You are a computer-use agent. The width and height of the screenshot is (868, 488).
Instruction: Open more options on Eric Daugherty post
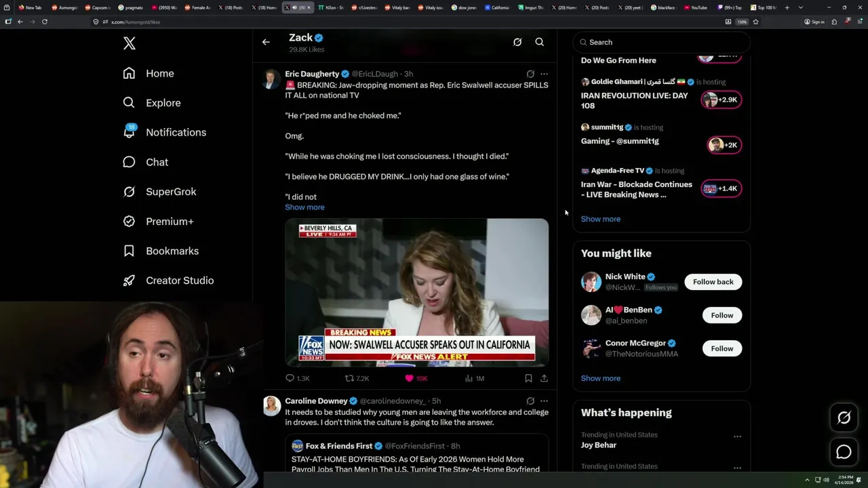544,74
